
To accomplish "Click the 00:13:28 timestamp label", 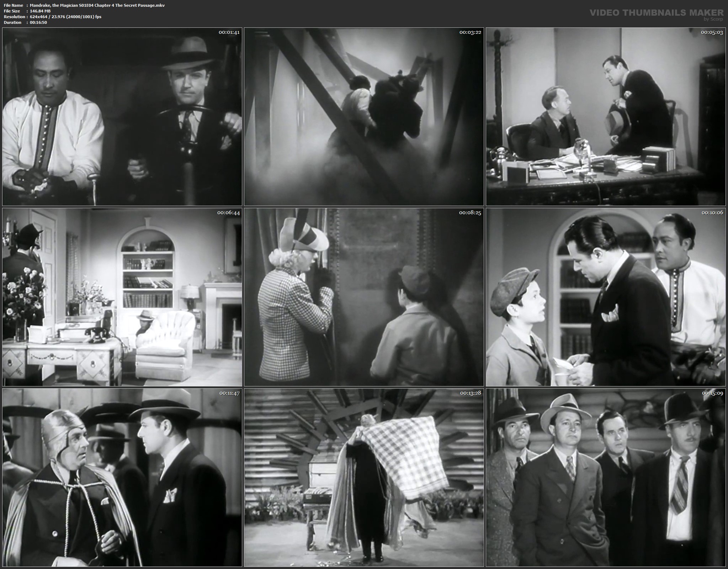I will pyautogui.click(x=471, y=393).
